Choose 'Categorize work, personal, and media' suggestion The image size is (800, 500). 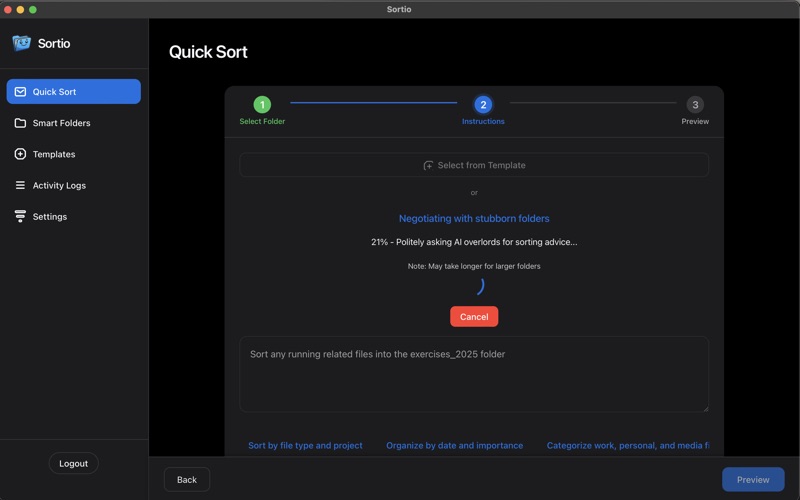628,445
